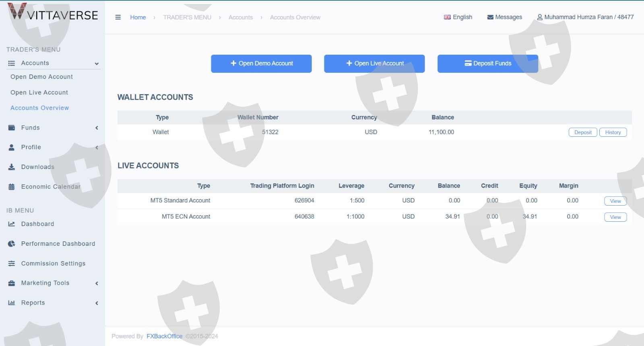Click the user profile icon in header

540,17
